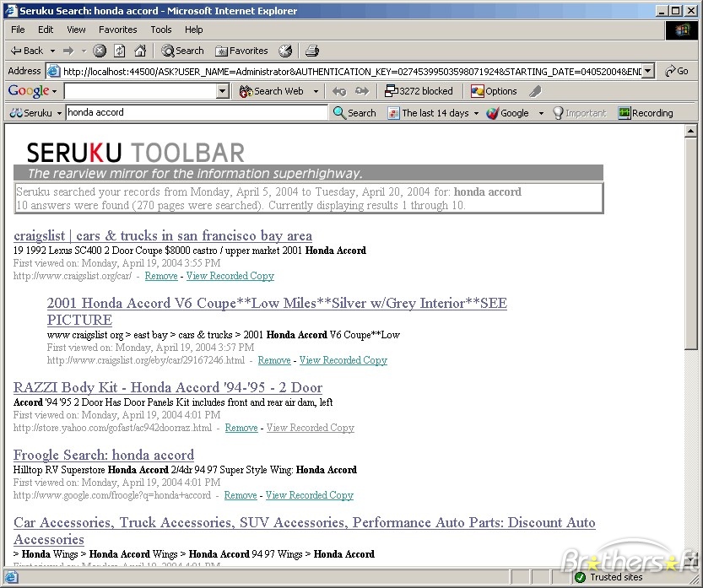Click the Trusted sites status bar zone
The image size is (703, 588).
click(x=608, y=577)
